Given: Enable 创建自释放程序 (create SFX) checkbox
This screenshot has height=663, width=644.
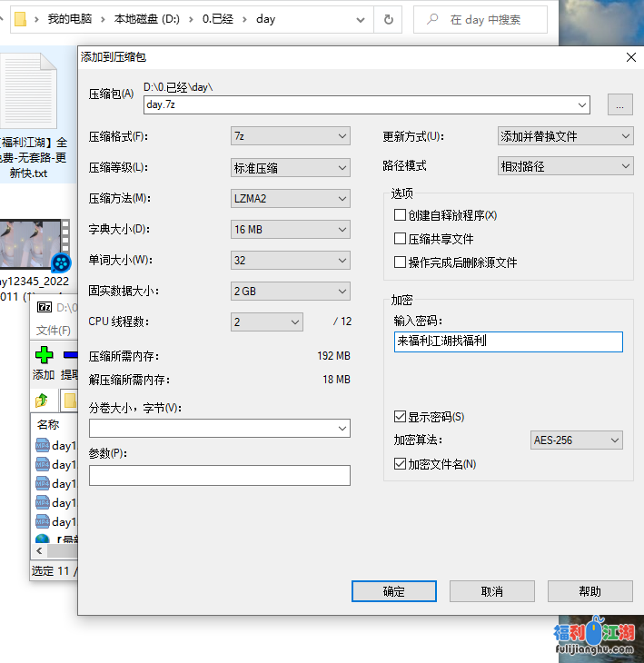Looking at the screenshot, I should (400, 215).
